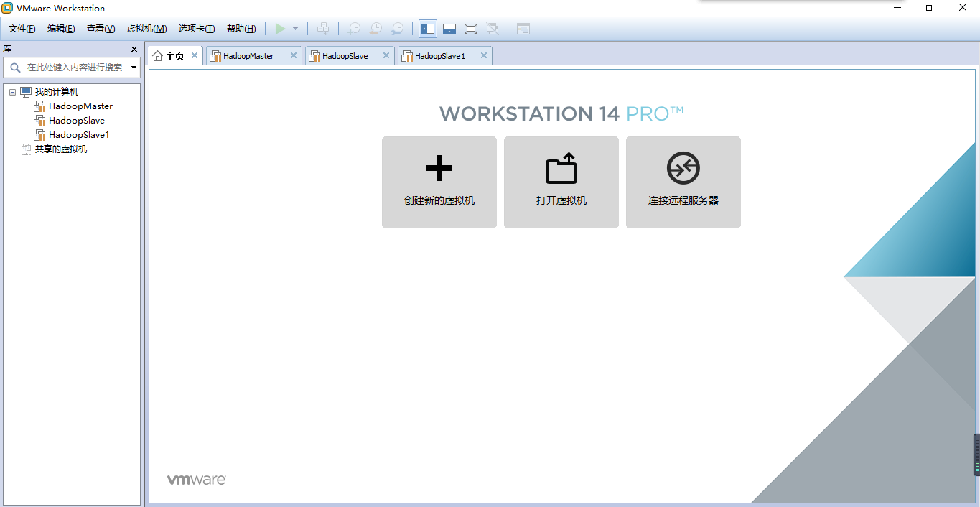Click the VM icon beside HadoopSlave tree row
The image size is (980, 507).
click(x=39, y=121)
